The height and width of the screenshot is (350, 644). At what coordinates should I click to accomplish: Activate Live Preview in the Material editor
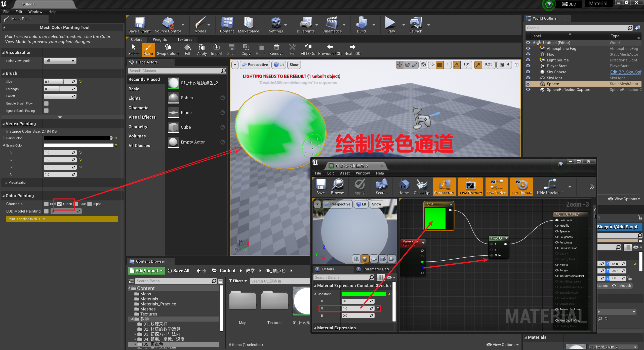tap(470, 187)
